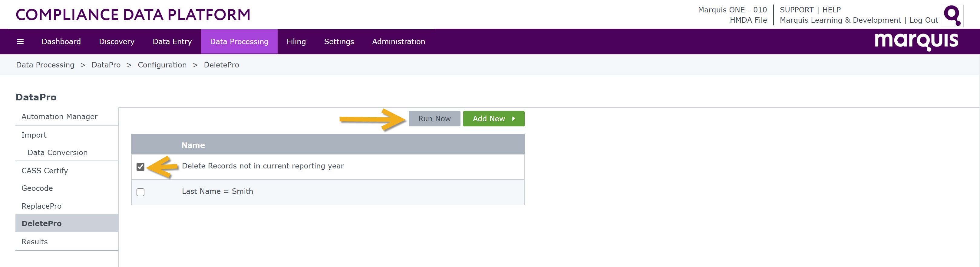Click the Marquis magnifier logo icon
The width and height of the screenshot is (980, 267).
pyautogui.click(x=953, y=15)
